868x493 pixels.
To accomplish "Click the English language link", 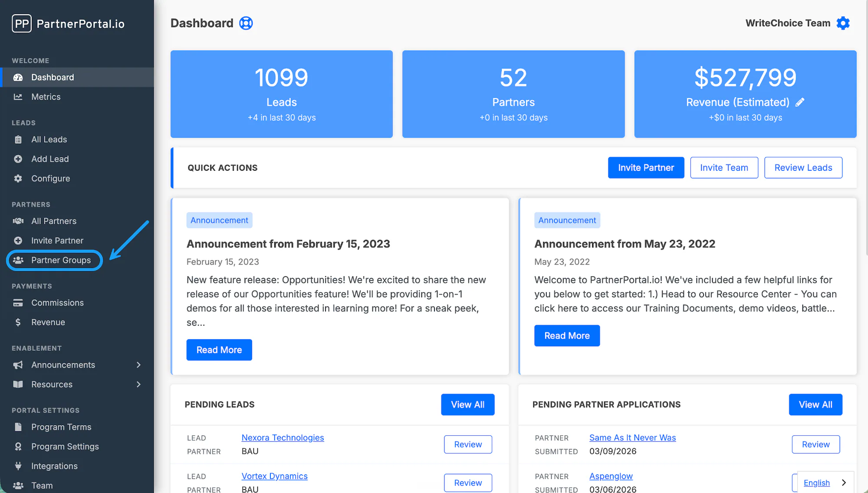I will (x=816, y=483).
